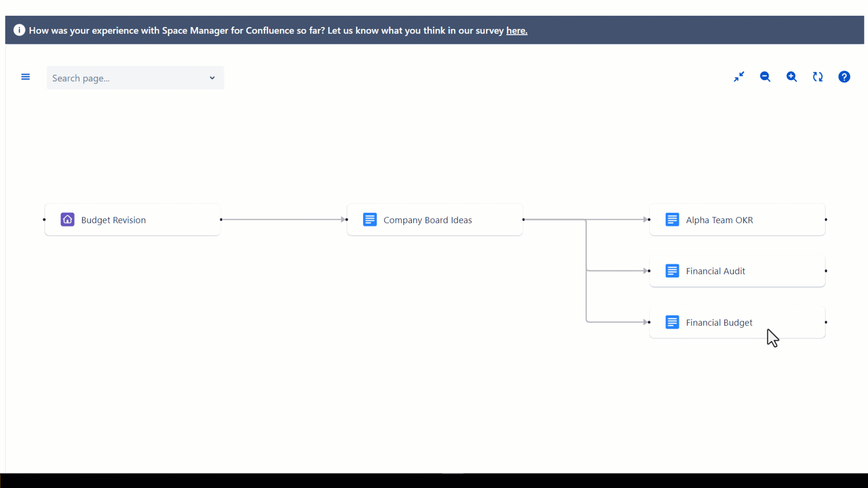868x488 pixels.
Task: Open the Search page dropdown
Action: (x=212, y=77)
